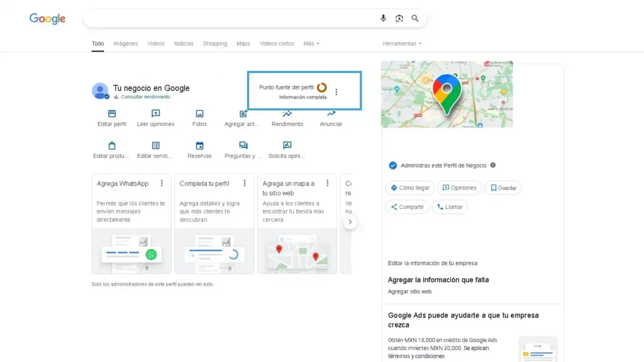Click Agregar actualización icon

coord(243,113)
